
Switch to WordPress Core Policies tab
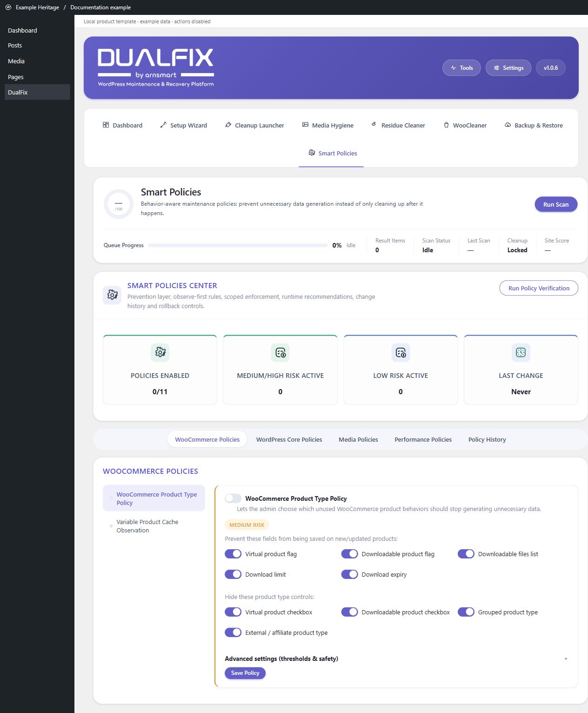click(289, 439)
